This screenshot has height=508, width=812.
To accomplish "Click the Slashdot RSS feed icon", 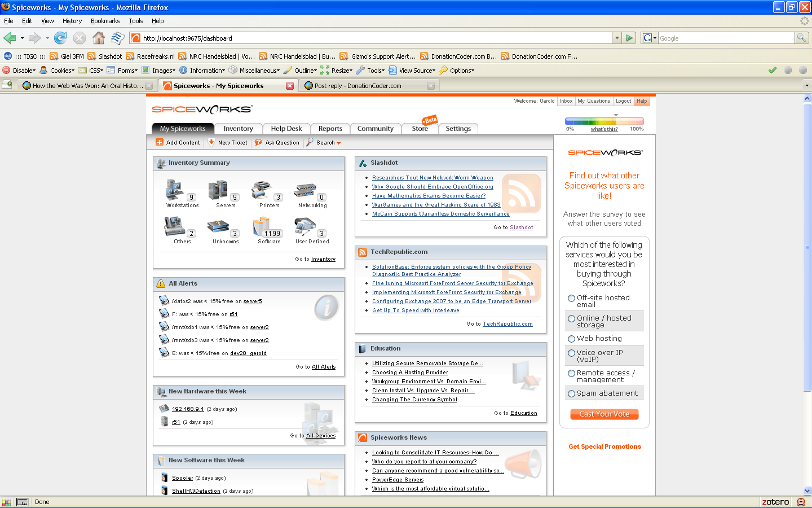I will click(521, 194).
